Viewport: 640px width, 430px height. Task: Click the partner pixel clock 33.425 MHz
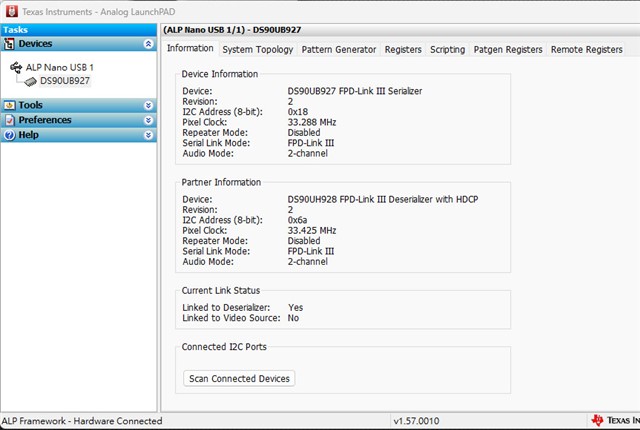point(312,230)
